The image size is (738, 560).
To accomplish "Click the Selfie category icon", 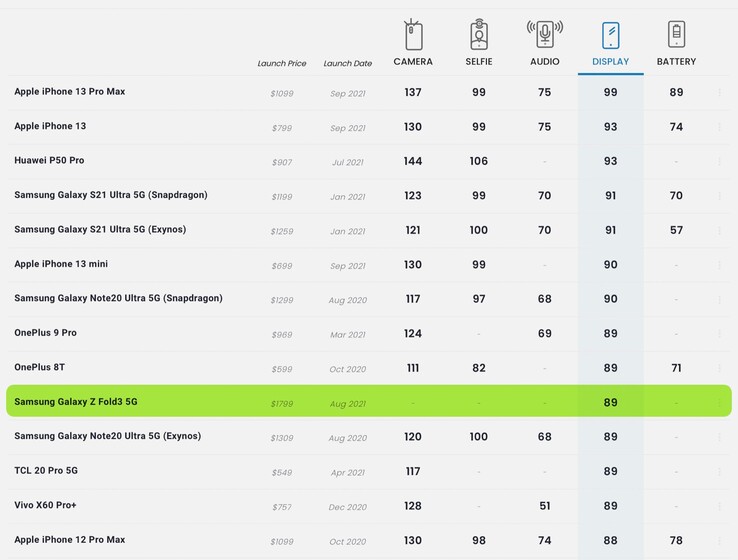I will [479, 34].
